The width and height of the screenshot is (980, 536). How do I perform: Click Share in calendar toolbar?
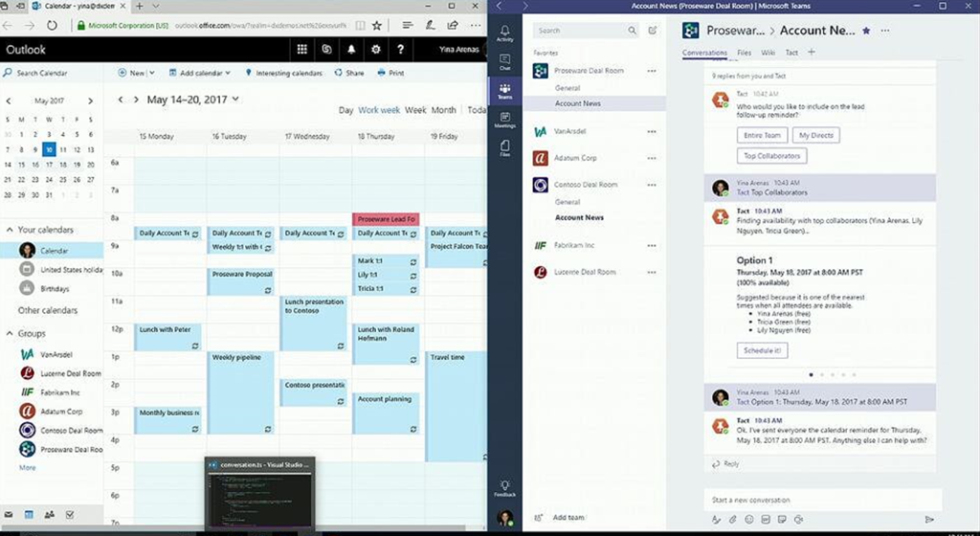[349, 73]
